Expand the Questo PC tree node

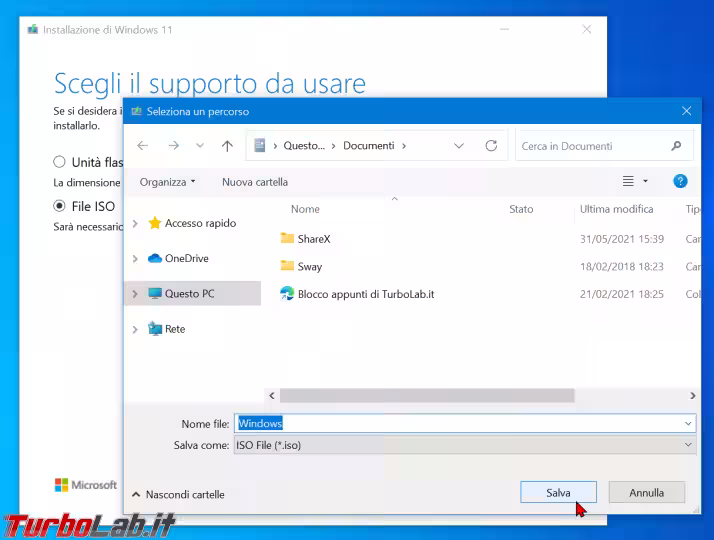tap(135, 294)
